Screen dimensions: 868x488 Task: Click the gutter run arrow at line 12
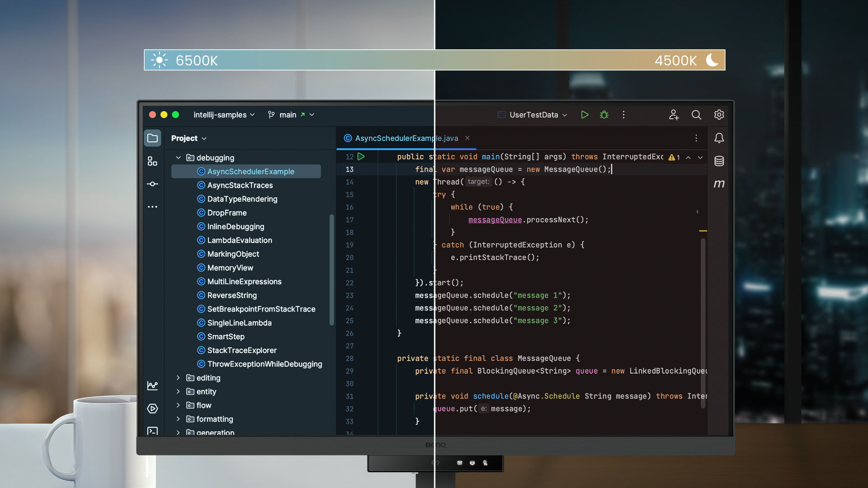pos(361,156)
